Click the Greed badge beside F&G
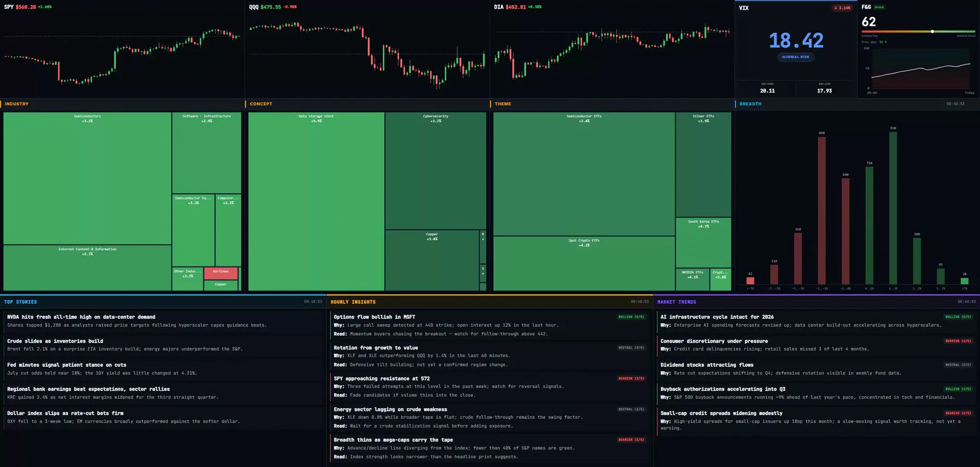 (879, 7)
